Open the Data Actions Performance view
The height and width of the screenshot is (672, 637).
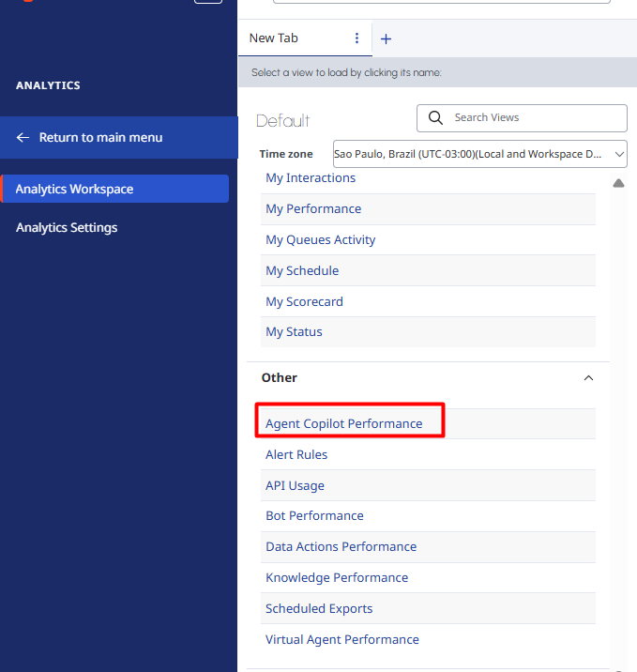[x=341, y=546]
